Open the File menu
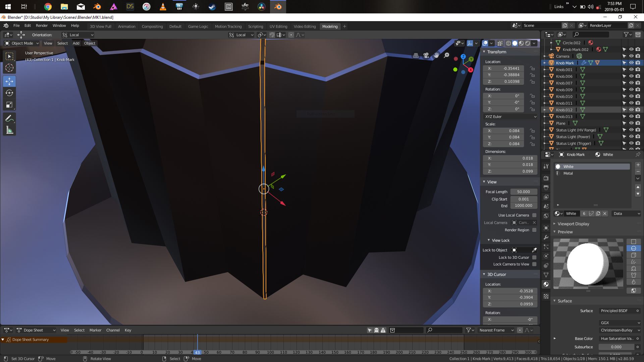Viewport: 644px width, 362px height. click(x=16, y=25)
